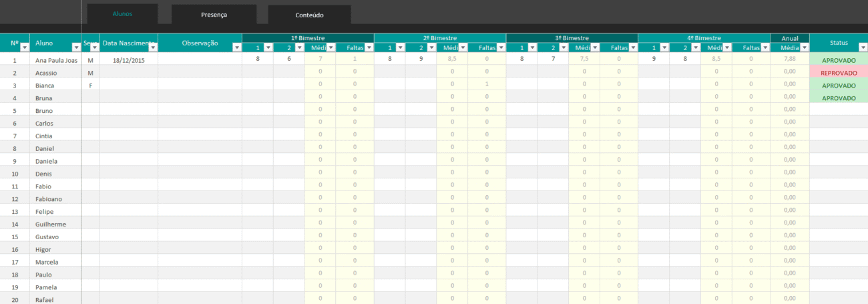Open the Nº column filter dropdown
Viewport: 868px width, 304px height.
click(25, 47)
